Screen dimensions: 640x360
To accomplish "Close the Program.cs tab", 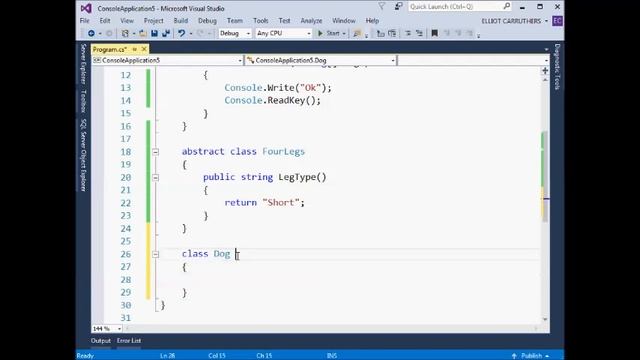I will pyautogui.click(x=144, y=49).
